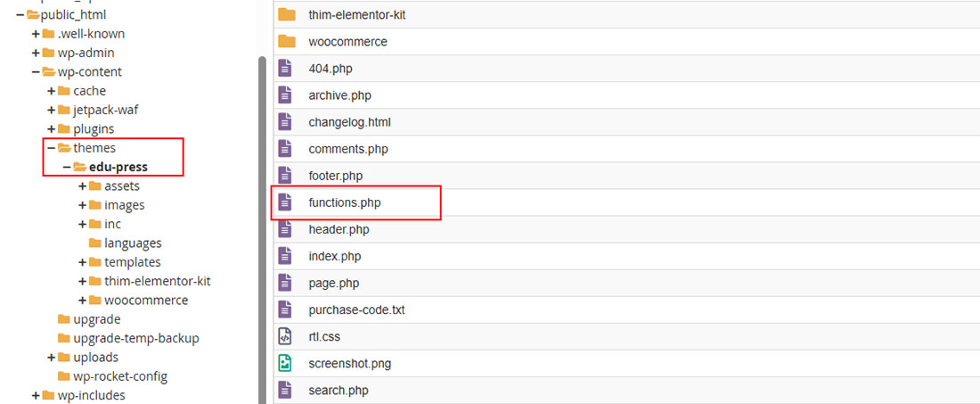Open the header.php file
This screenshot has width=980, height=404.
(339, 229)
